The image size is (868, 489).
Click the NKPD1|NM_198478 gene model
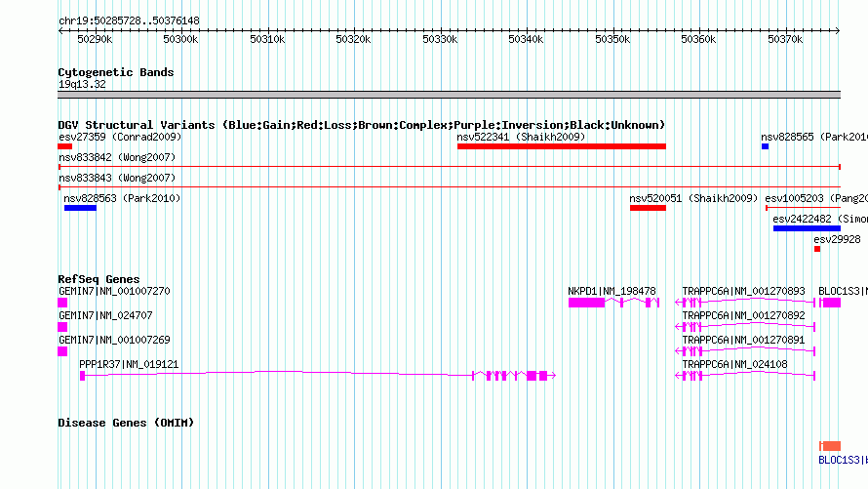tap(613, 303)
